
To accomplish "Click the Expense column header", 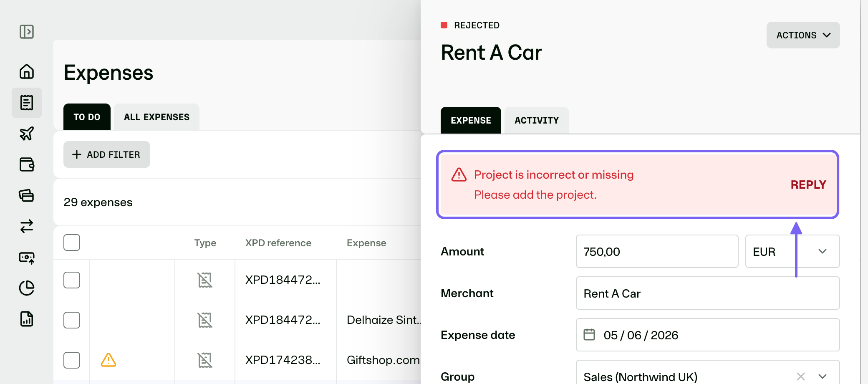I will click(366, 243).
